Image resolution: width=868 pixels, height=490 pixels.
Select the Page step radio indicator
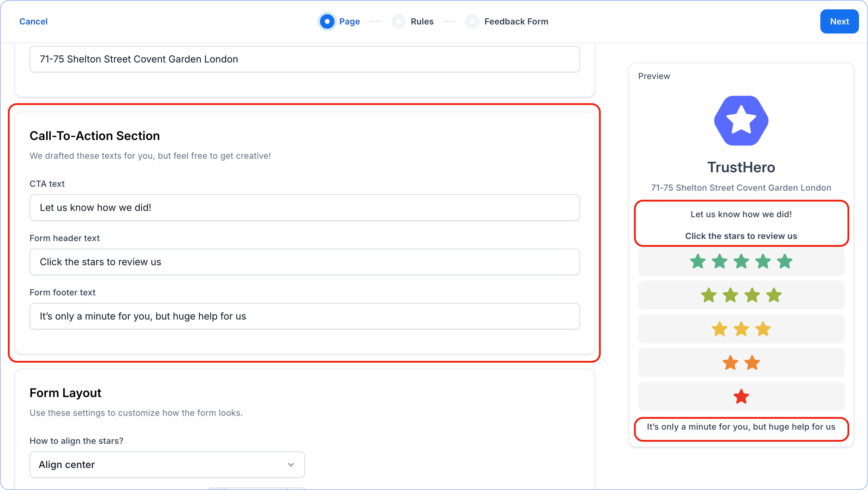pos(327,21)
